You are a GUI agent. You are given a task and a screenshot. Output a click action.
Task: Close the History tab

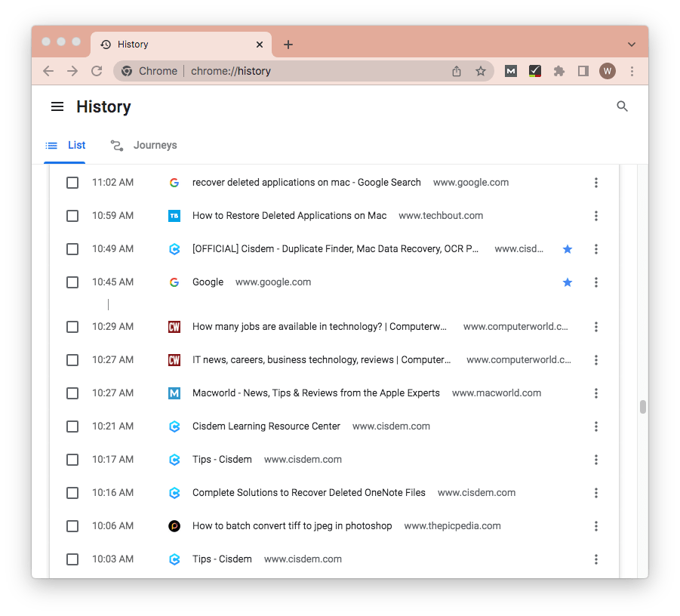(260, 45)
